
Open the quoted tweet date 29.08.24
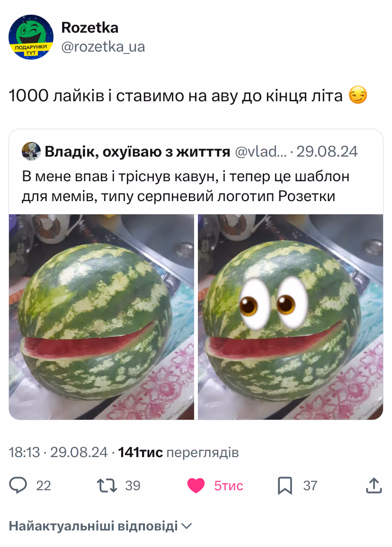pos(327,151)
